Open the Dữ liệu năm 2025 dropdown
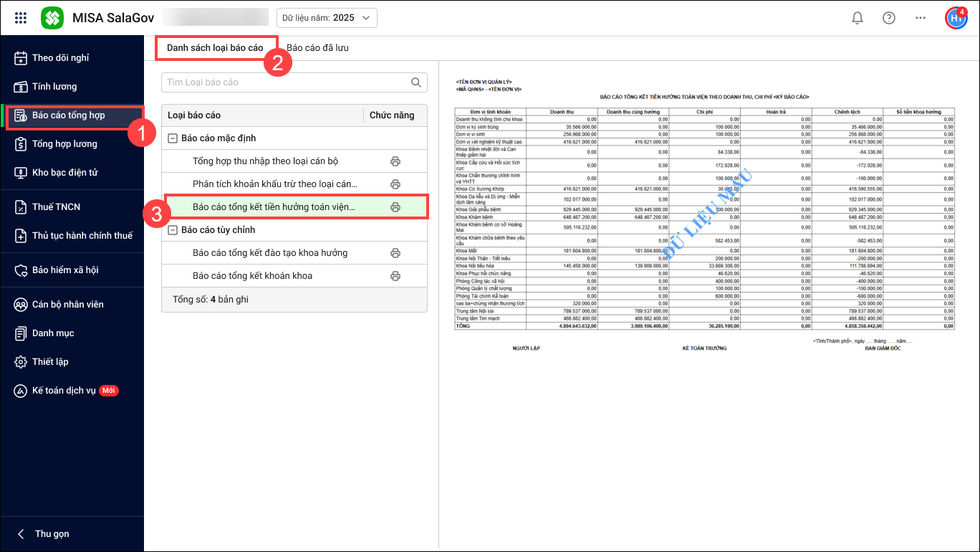The height and width of the screenshot is (552, 980). 327,18
